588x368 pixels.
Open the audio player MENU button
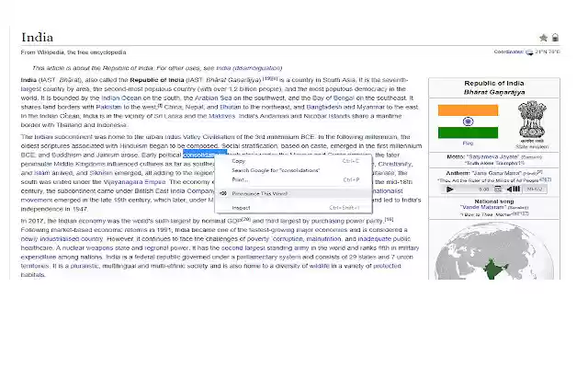(x=535, y=190)
